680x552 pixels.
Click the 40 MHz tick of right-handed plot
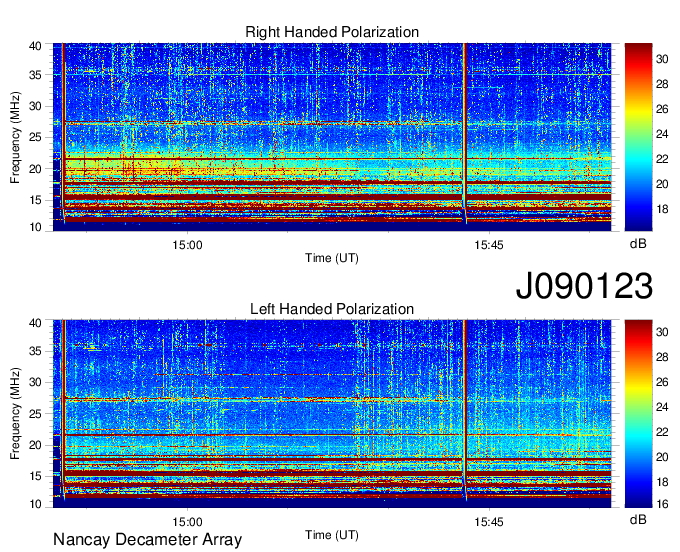[x=35, y=46]
